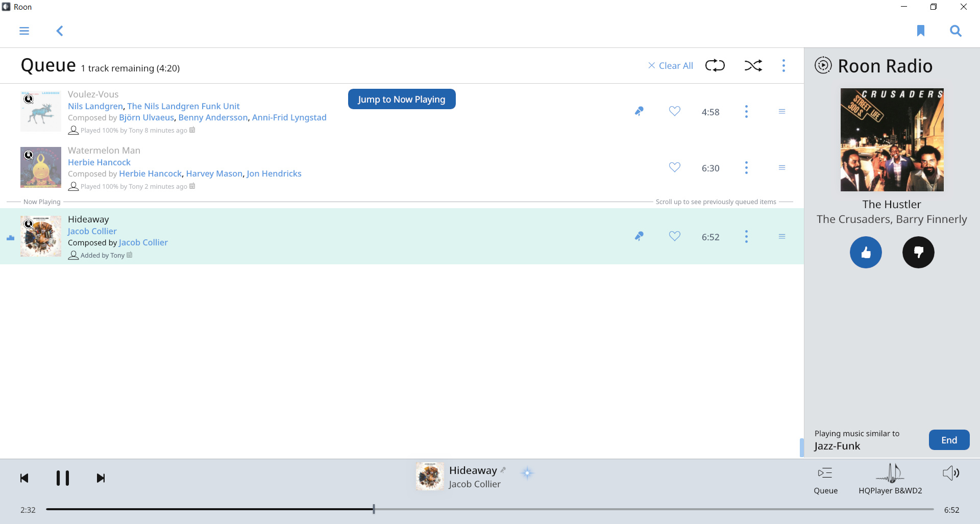Seek using the playback progress bar
This screenshot has height=524, width=980.
coord(490,509)
